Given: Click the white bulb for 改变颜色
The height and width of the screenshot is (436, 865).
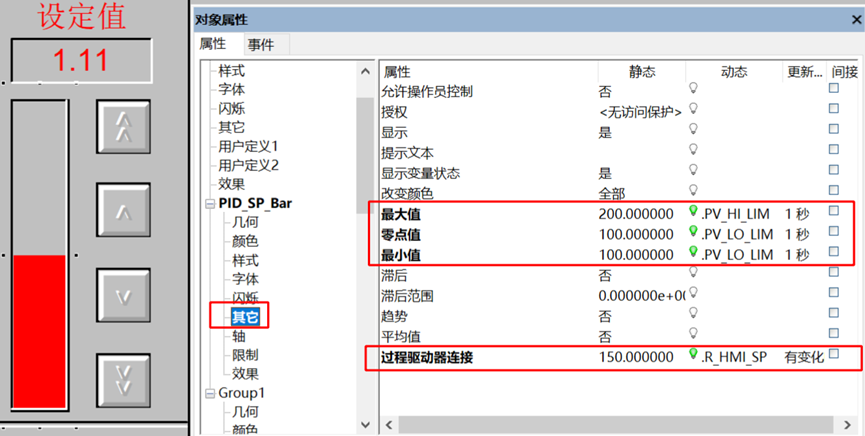Looking at the screenshot, I should (x=693, y=190).
